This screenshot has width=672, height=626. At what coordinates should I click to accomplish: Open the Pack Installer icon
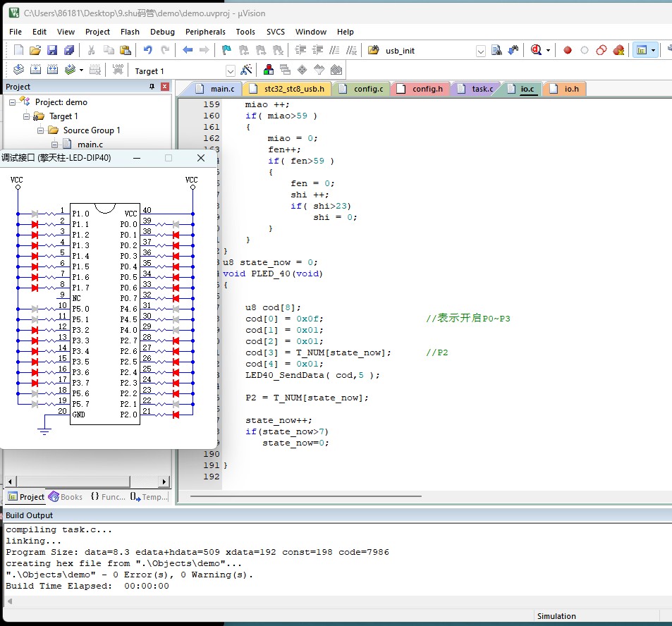pos(336,69)
